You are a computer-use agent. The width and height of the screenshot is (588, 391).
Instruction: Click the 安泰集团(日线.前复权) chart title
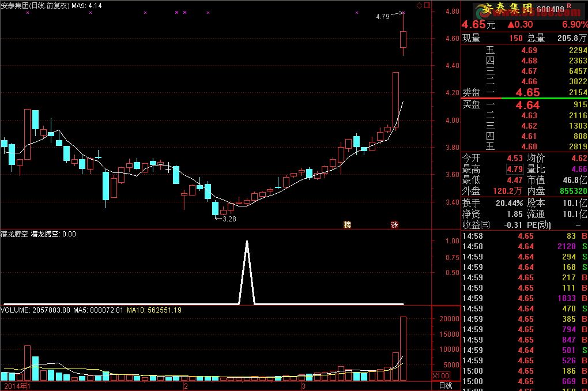(35, 5)
